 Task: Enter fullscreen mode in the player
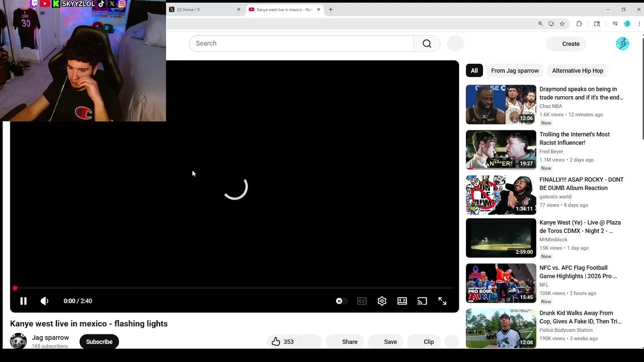442,301
